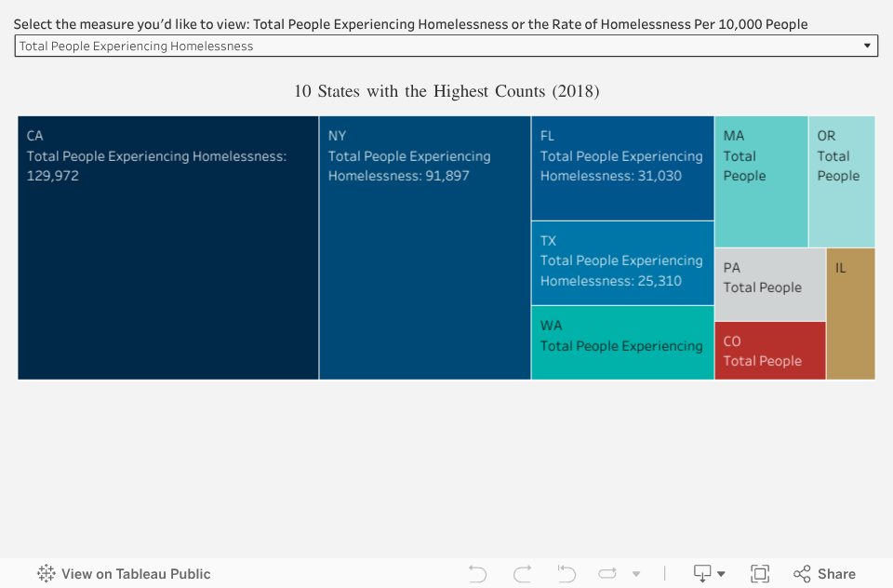893x588 pixels.
Task: Click the Refresh data icon
Action: tap(608, 574)
